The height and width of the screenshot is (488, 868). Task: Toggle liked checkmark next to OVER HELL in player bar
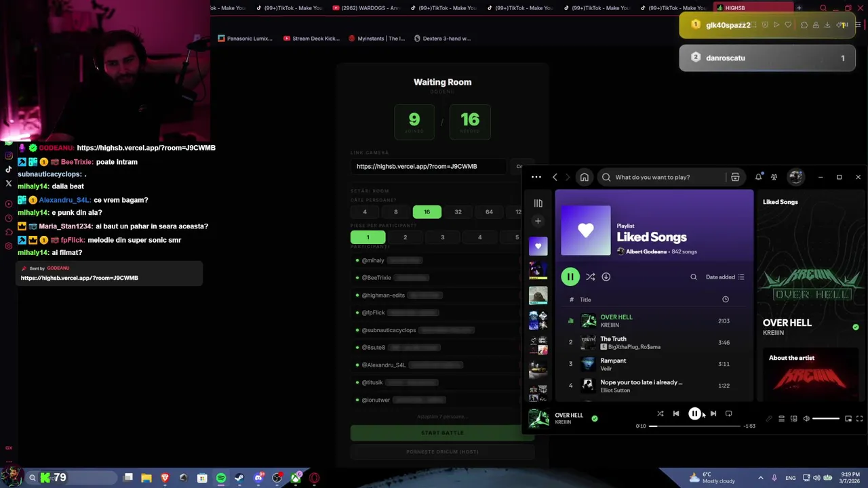coord(595,418)
